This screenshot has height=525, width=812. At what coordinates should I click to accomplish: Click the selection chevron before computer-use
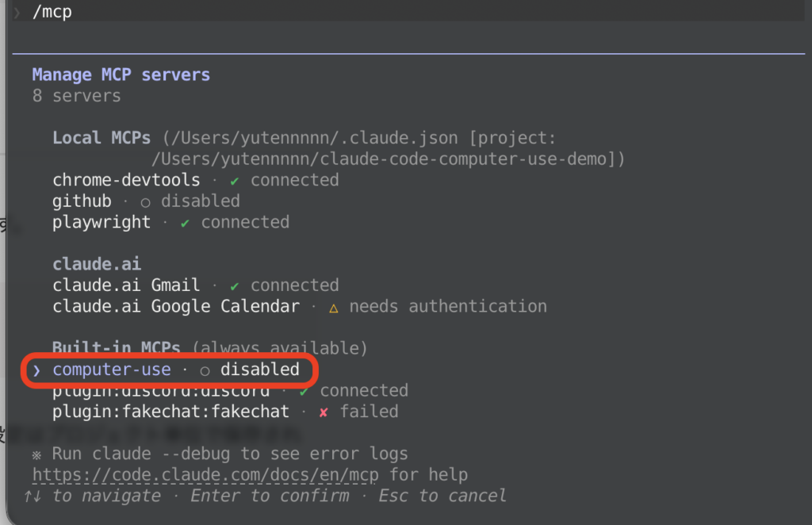pyautogui.click(x=35, y=370)
